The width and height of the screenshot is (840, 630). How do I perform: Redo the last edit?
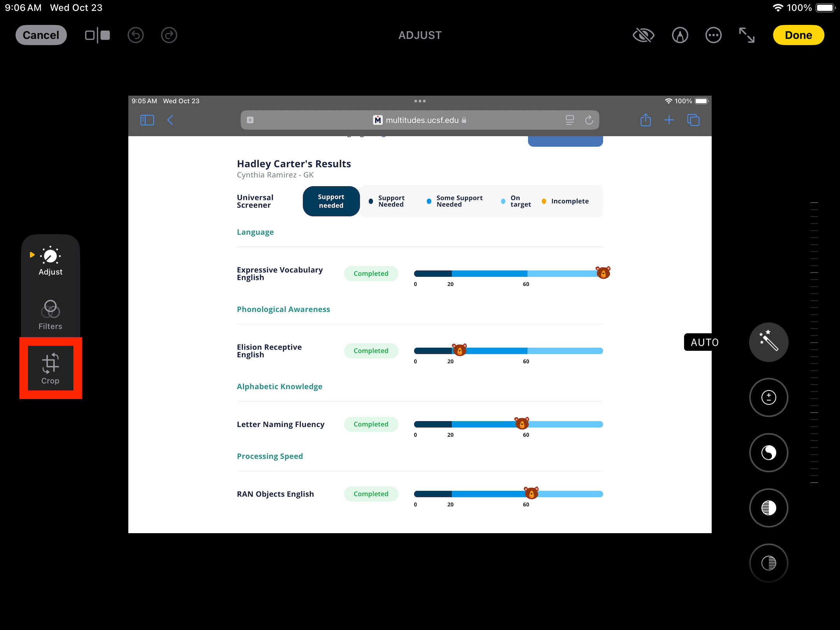tap(169, 35)
